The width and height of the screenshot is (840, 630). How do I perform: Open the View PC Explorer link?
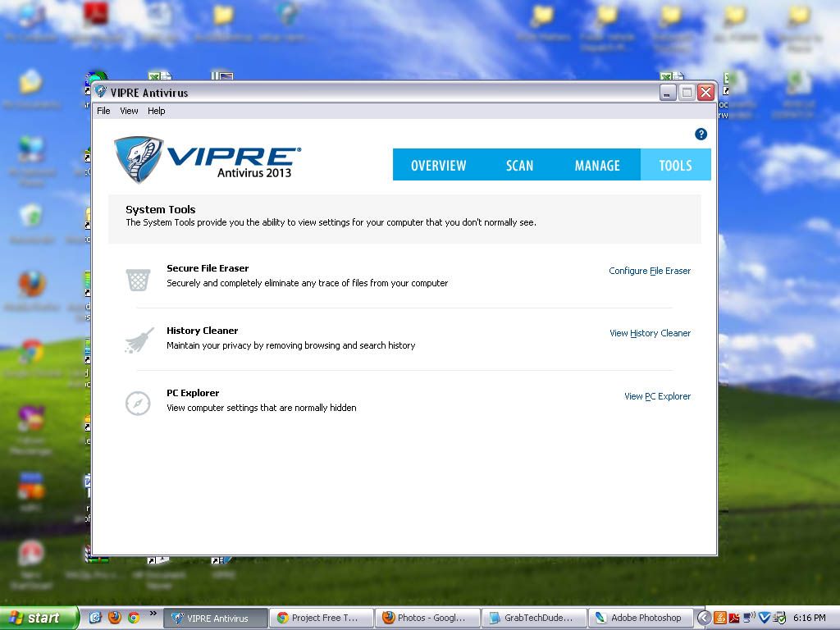[x=657, y=396]
